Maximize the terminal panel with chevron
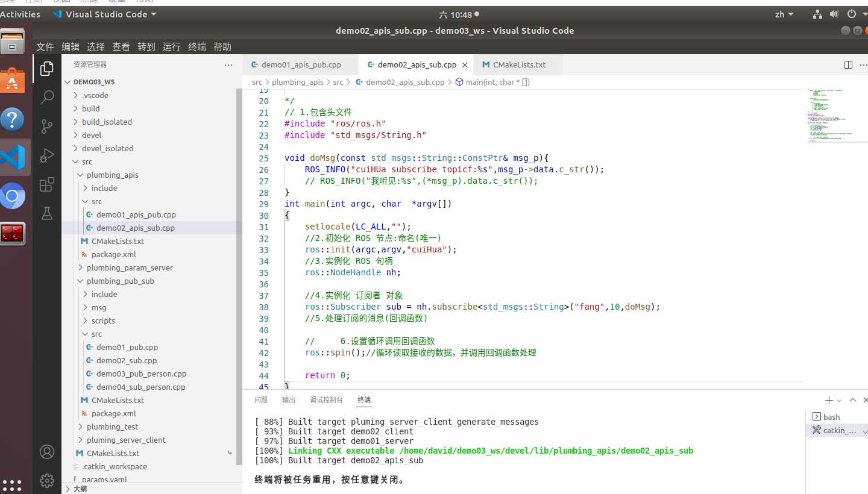 [x=853, y=399]
